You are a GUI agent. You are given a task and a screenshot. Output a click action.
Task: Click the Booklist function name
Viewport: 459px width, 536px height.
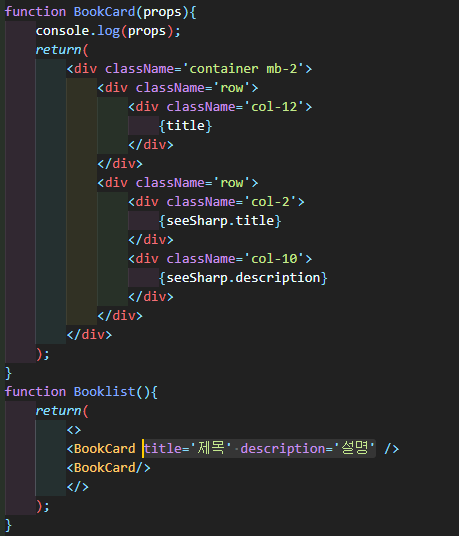(105, 391)
